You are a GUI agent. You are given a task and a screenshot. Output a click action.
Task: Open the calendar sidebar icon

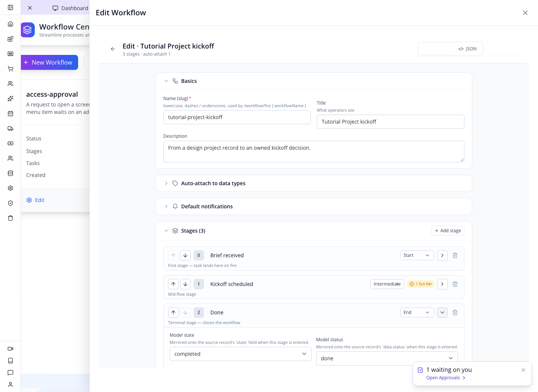coord(10,113)
